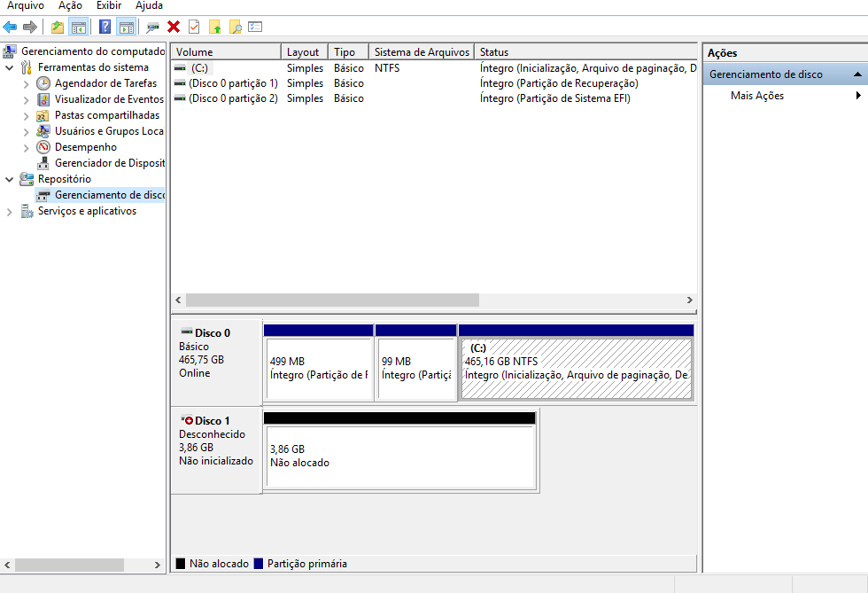868x593 pixels.
Task: Click the 'Íntegro (Partição de Sistema EFI)' status cell
Action: point(554,98)
